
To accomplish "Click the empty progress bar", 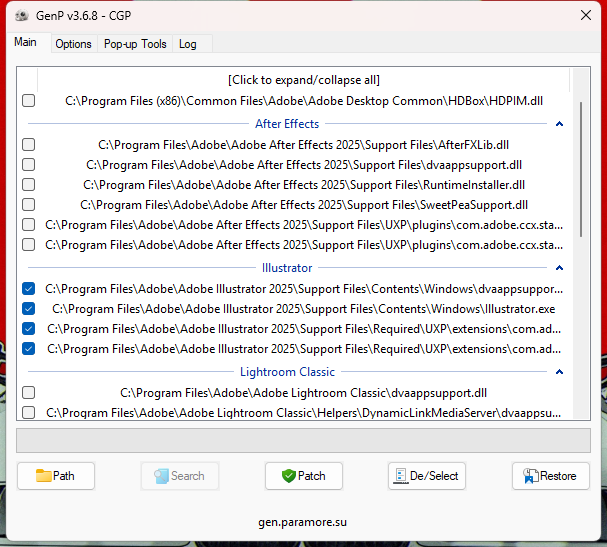I will click(304, 441).
